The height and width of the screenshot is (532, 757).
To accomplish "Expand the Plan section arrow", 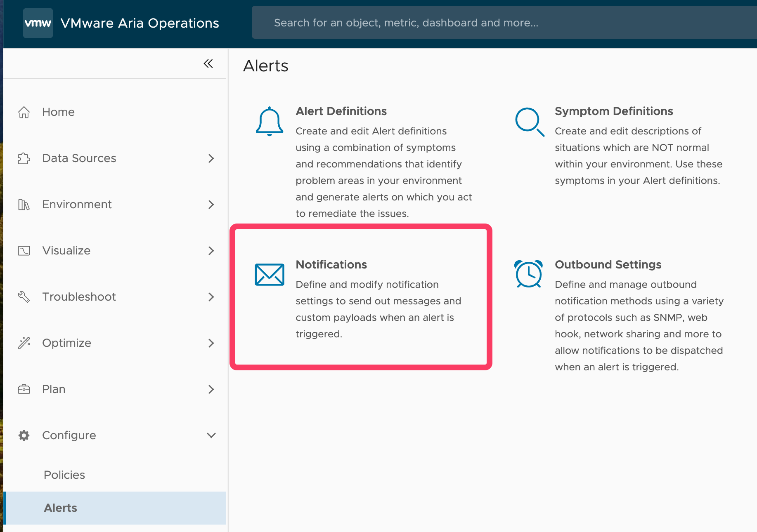I will point(211,389).
